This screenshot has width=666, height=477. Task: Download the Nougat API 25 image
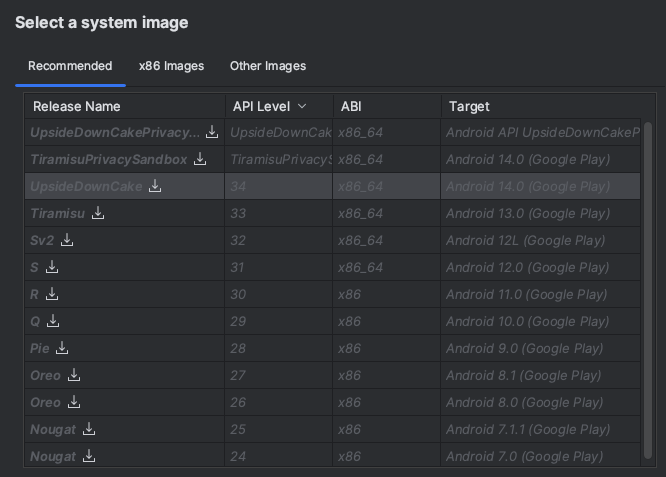89,429
